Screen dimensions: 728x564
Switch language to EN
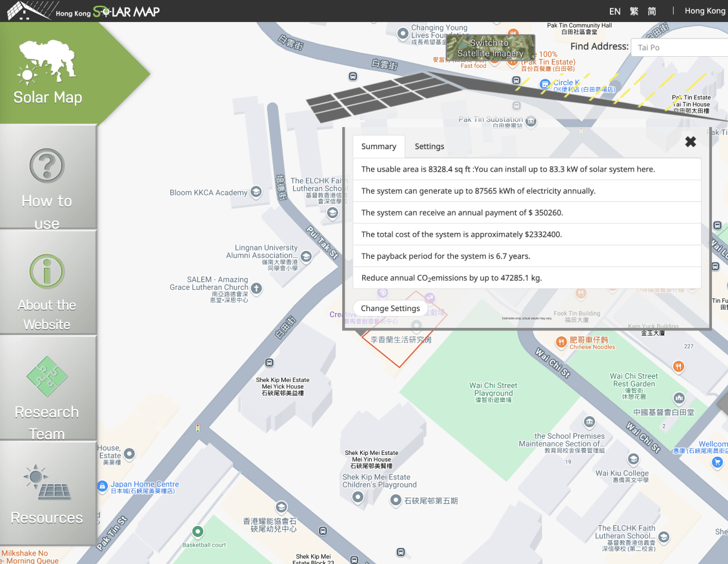pyautogui.click(x=614, y=11)
